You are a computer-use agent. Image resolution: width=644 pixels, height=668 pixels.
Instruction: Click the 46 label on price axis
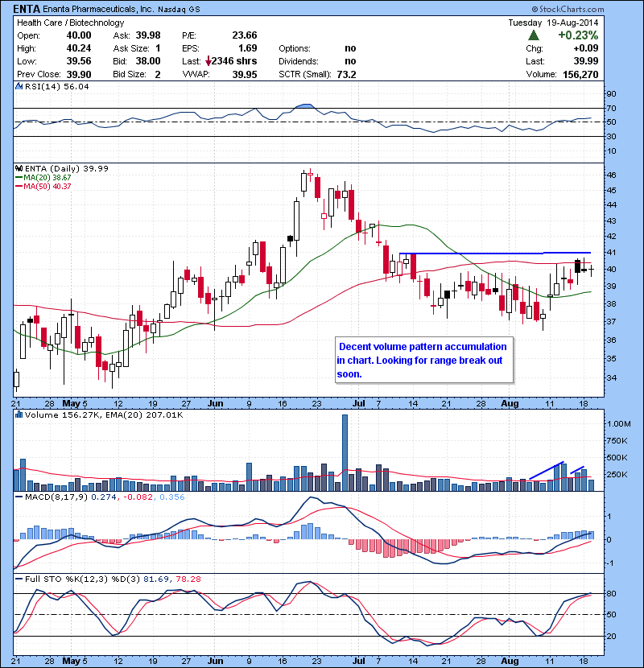pos(611,175)
